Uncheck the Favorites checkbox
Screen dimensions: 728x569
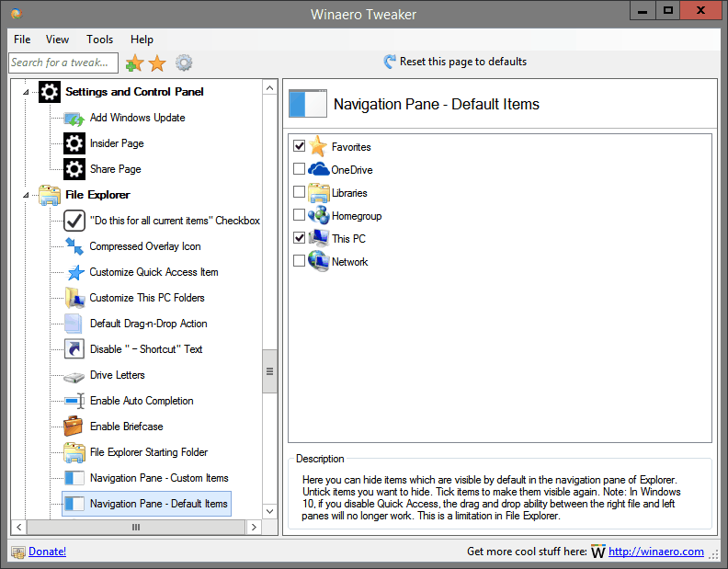pos(300,146)
